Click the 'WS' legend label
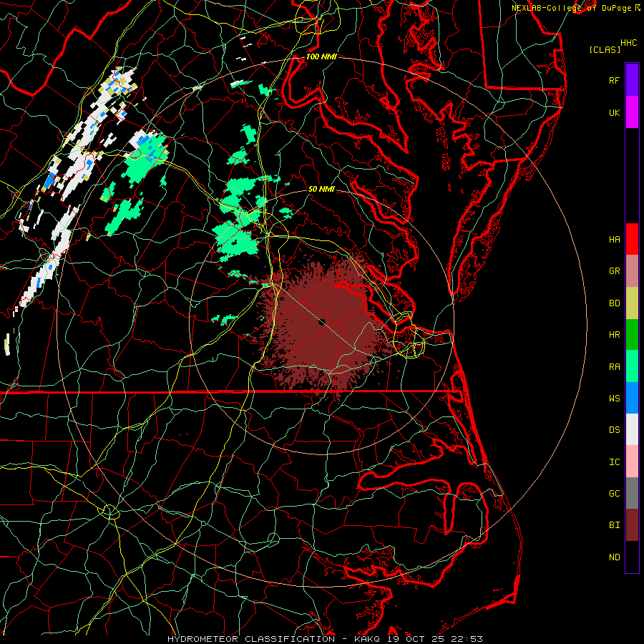This screenshot has height=644, width=644. tap(615, 399)
